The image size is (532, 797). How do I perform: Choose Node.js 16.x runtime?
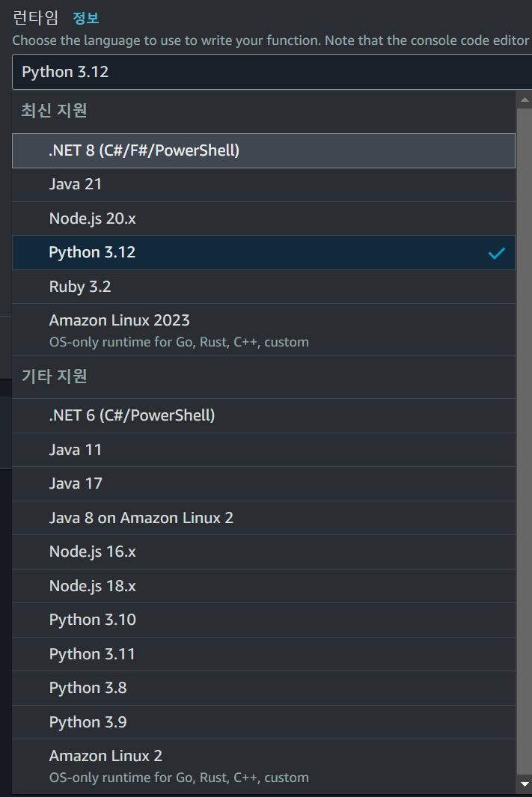[263, 552]
